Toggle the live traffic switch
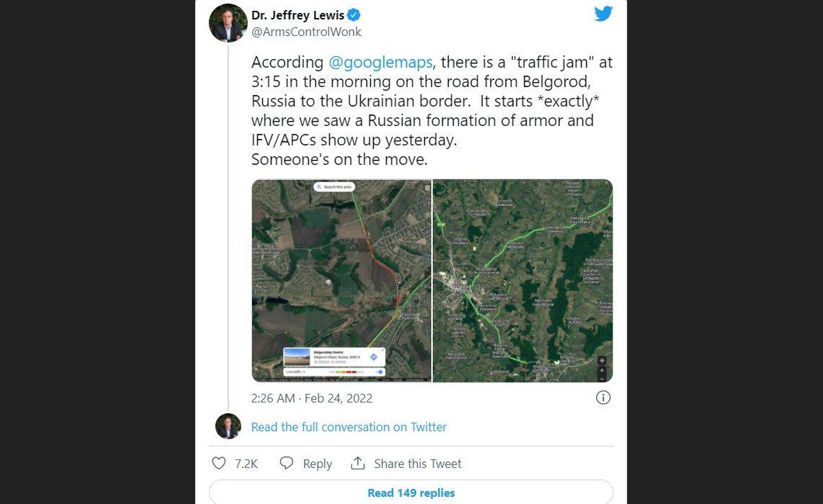The height and width of the screenshot is (504, 823). pyautogui.click(x=379, y=372)
